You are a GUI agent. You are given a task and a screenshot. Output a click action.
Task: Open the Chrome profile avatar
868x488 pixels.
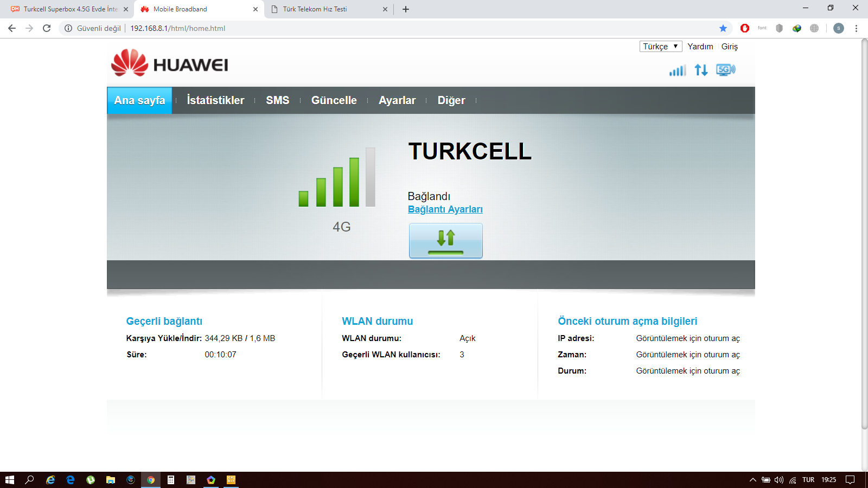(x=839, y=28)
